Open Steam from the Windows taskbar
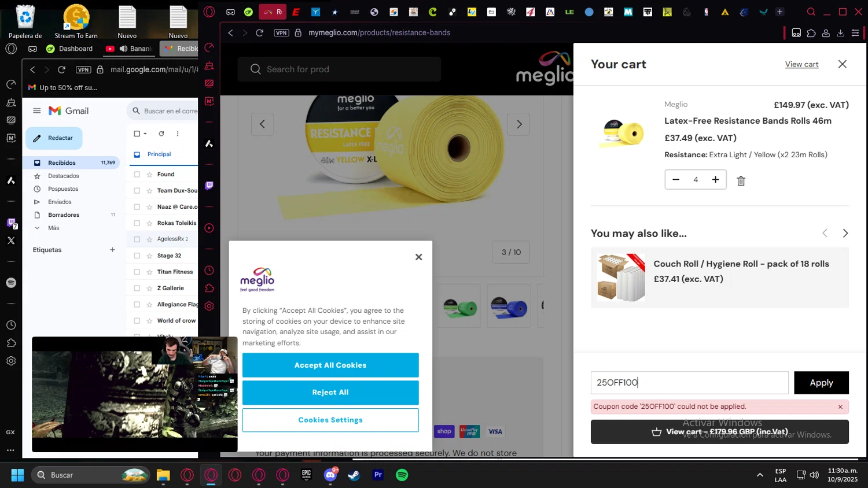The height and width of the screenshot is (488, 868). (x=354, y=475)
